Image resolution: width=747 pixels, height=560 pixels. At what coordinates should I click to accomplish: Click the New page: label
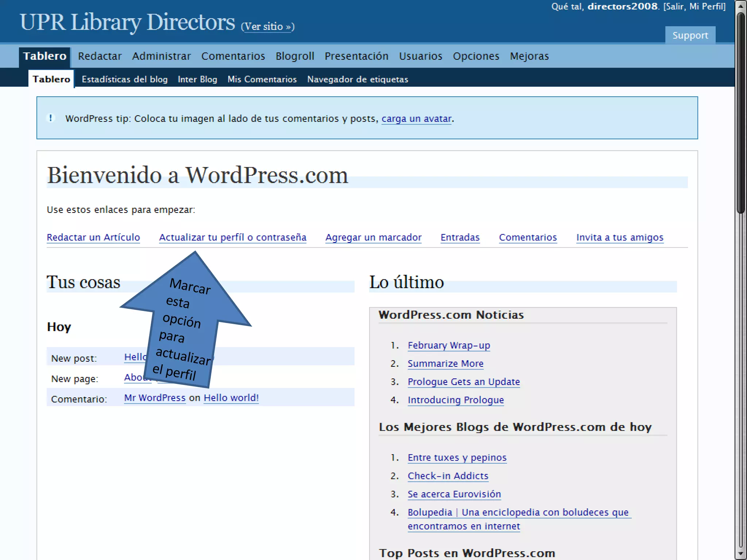tap(75, 379)
